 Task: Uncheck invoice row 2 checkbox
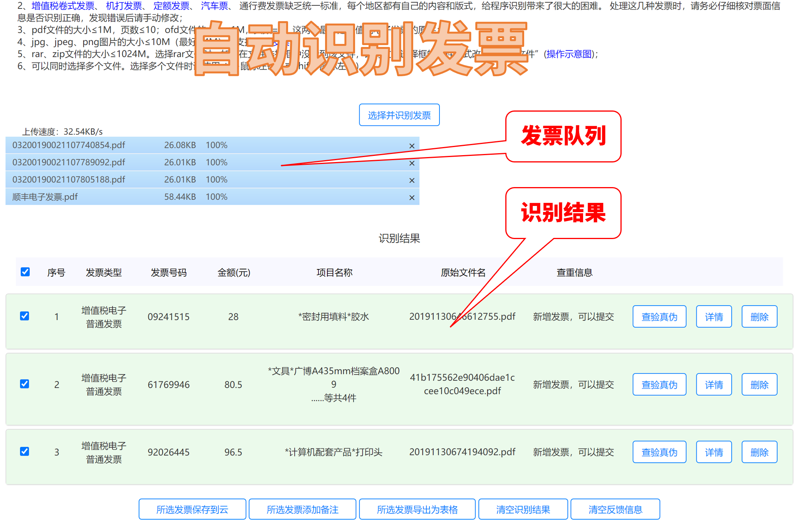point(25,384)
